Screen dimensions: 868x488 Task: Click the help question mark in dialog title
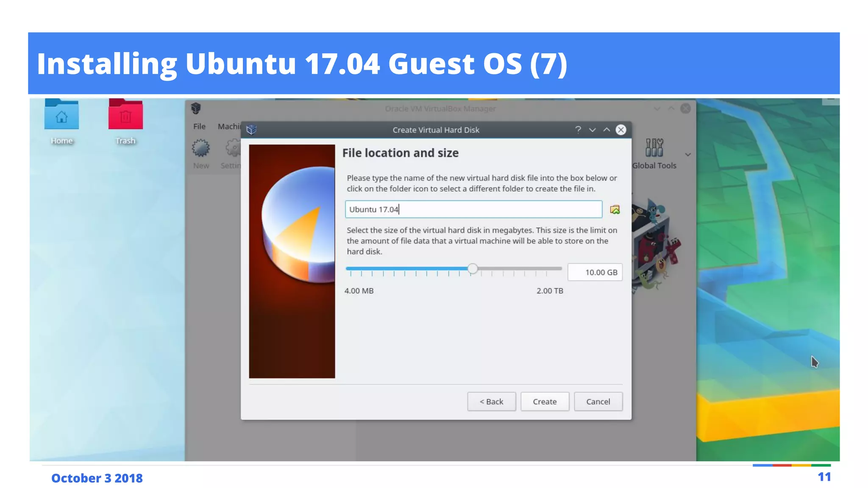pos(578,130)
